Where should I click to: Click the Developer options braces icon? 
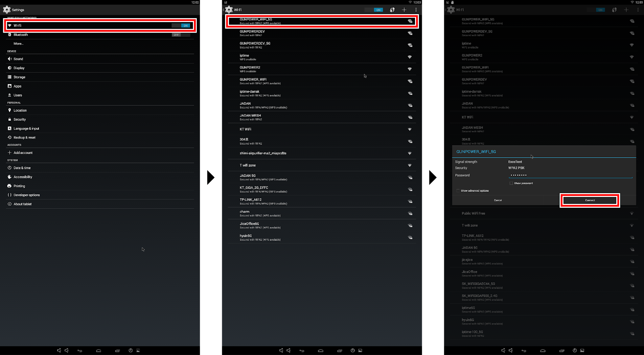click(x=10, y=195)
